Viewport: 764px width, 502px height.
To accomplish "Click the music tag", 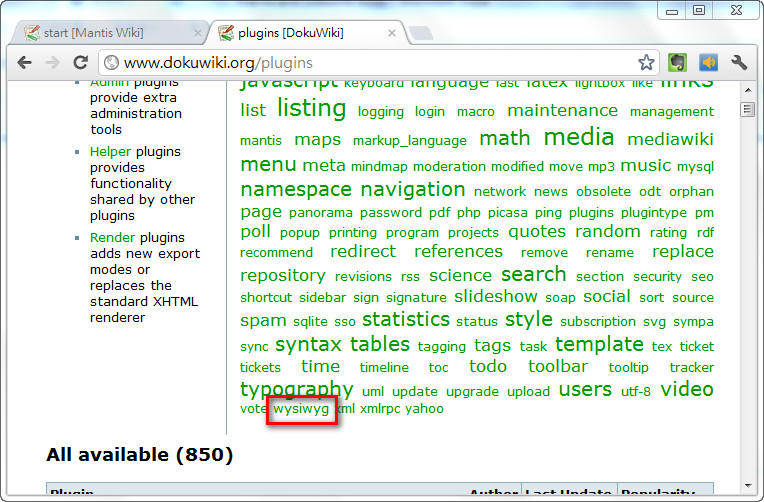I will tap(646, 166).
